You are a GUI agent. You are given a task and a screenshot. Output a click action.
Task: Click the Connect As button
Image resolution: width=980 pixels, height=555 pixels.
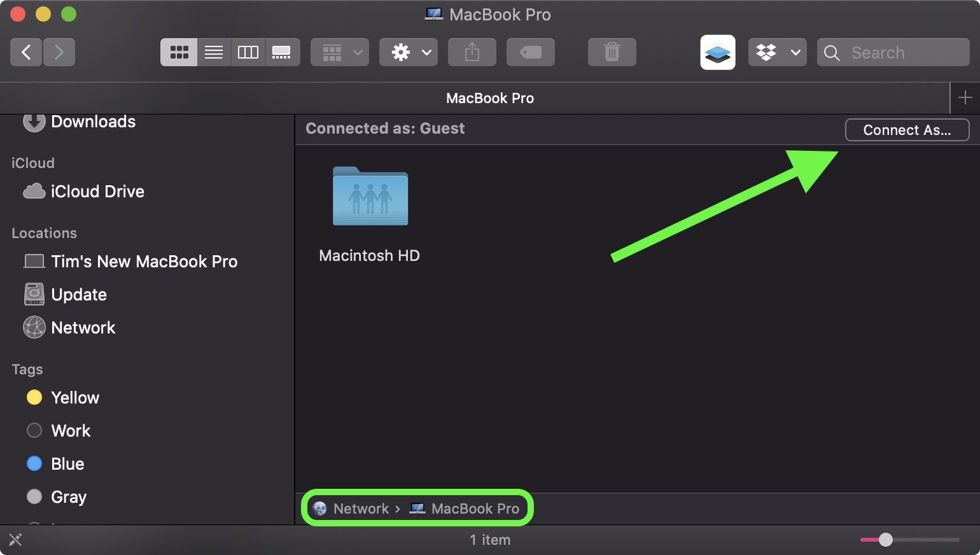(x=907, y=130)
